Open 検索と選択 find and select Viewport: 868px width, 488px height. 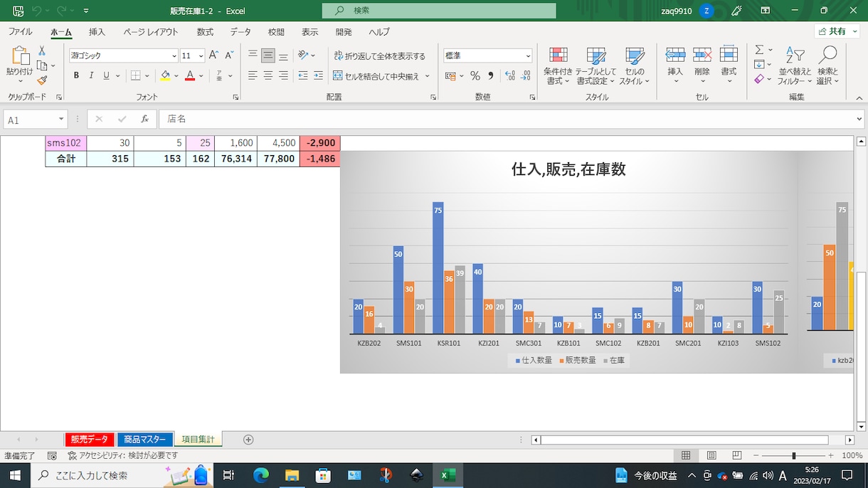[827, 66]
